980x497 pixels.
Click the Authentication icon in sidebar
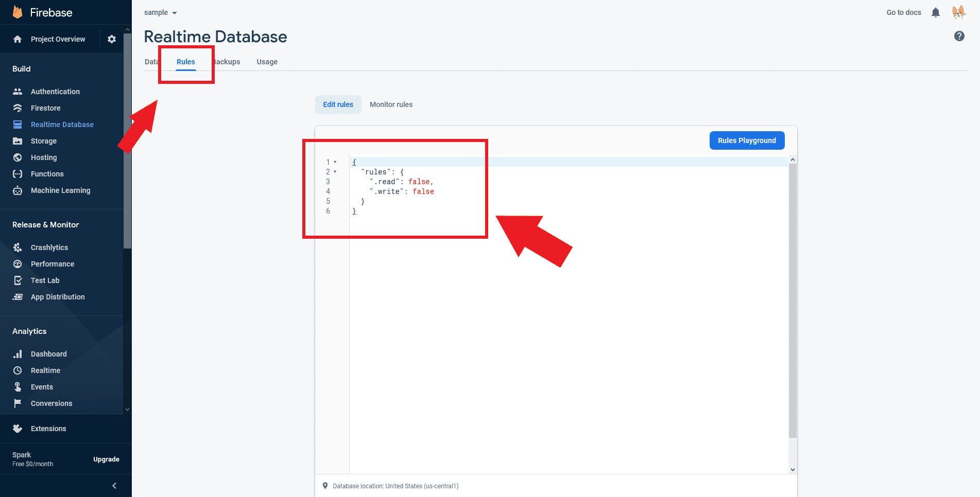point(18,92)
